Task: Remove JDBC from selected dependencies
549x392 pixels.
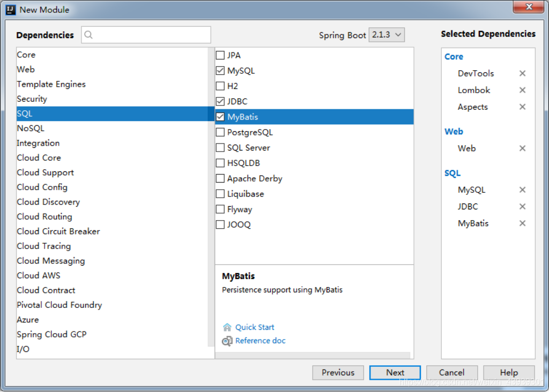Action: (522, 206)
